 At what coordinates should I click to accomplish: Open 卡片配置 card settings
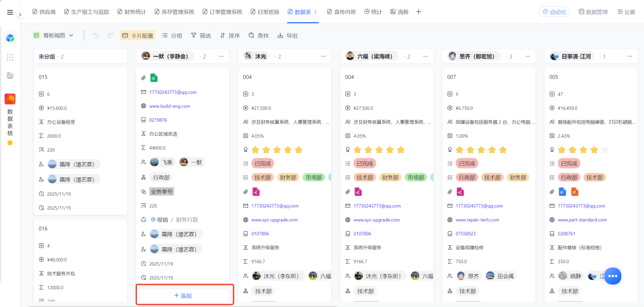(138, 35)
